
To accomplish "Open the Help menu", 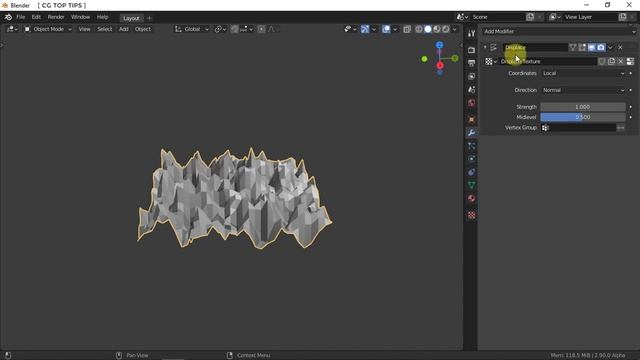I will [x=102, y=17].
